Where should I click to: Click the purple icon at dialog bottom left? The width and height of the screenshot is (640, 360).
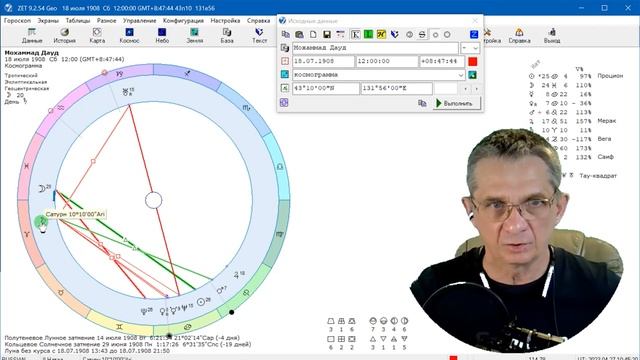(x=284, y=102)
